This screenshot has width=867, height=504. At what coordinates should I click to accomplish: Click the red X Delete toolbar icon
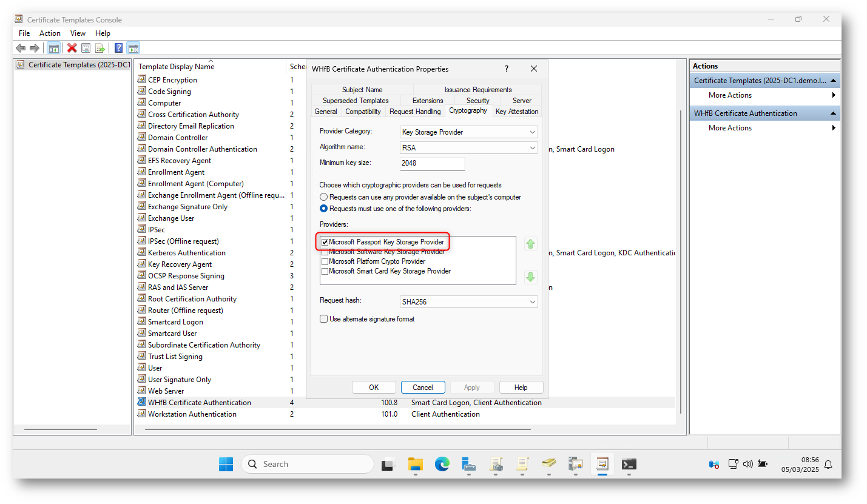[x=72, y=48]
